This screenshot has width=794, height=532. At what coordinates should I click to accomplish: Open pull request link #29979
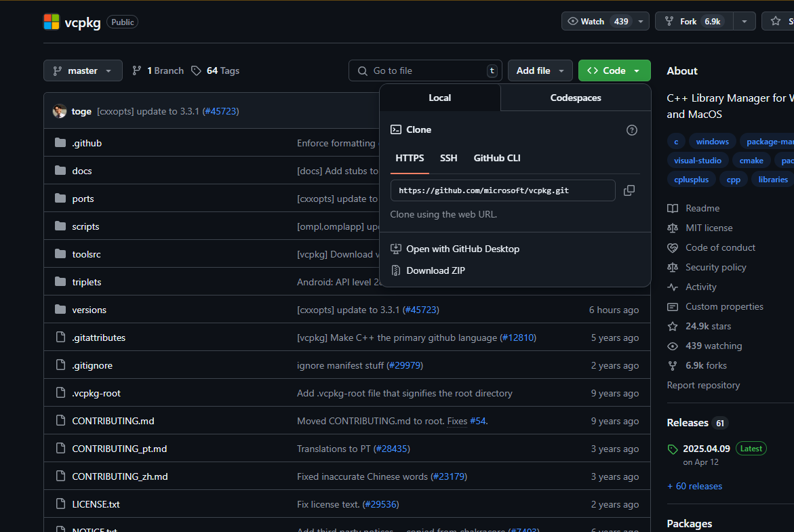point(405,365)
